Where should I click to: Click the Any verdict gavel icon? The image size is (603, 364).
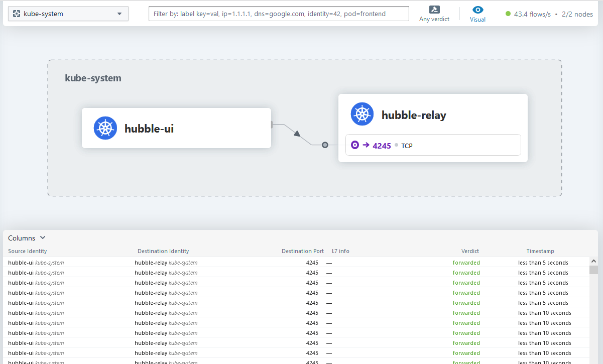pyautogui.click(x=434, y=10)
